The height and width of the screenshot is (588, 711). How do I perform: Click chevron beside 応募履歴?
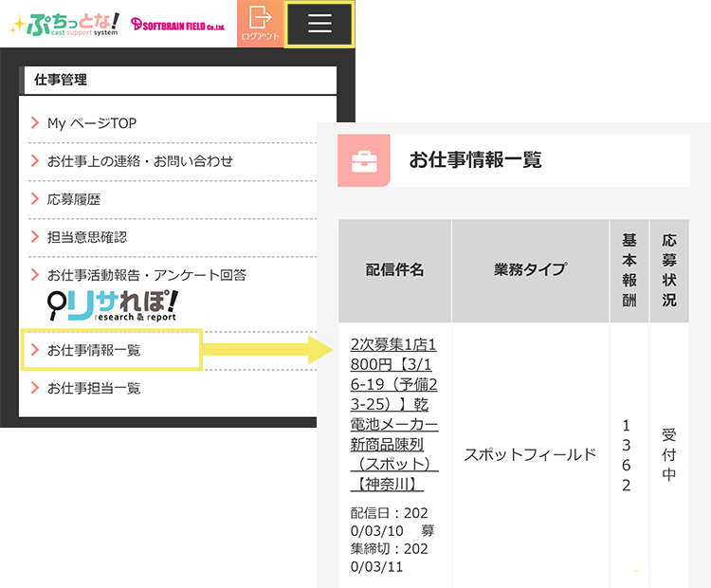tap(35, 199)
